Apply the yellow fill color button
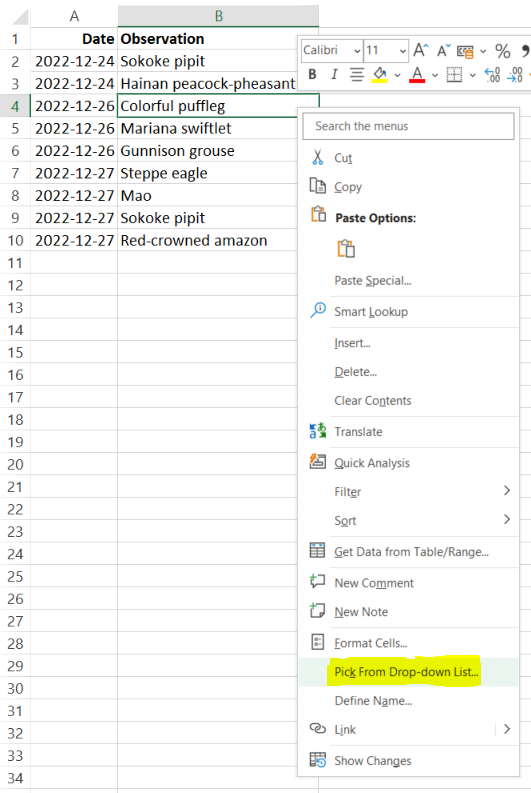 [380, 75]
